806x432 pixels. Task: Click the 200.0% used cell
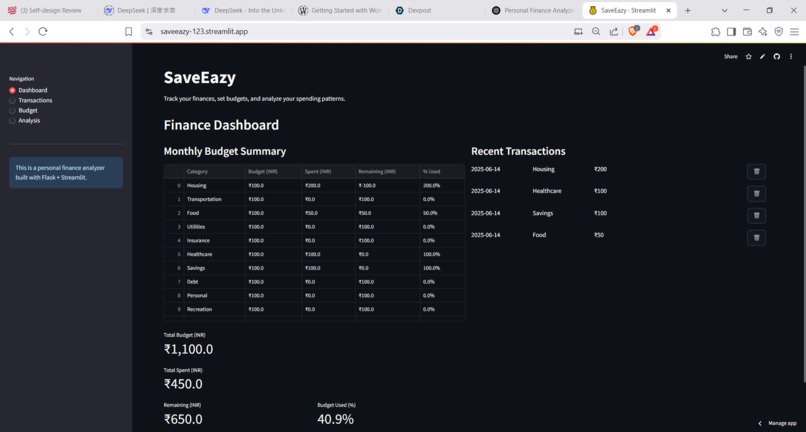coord(442,186)
